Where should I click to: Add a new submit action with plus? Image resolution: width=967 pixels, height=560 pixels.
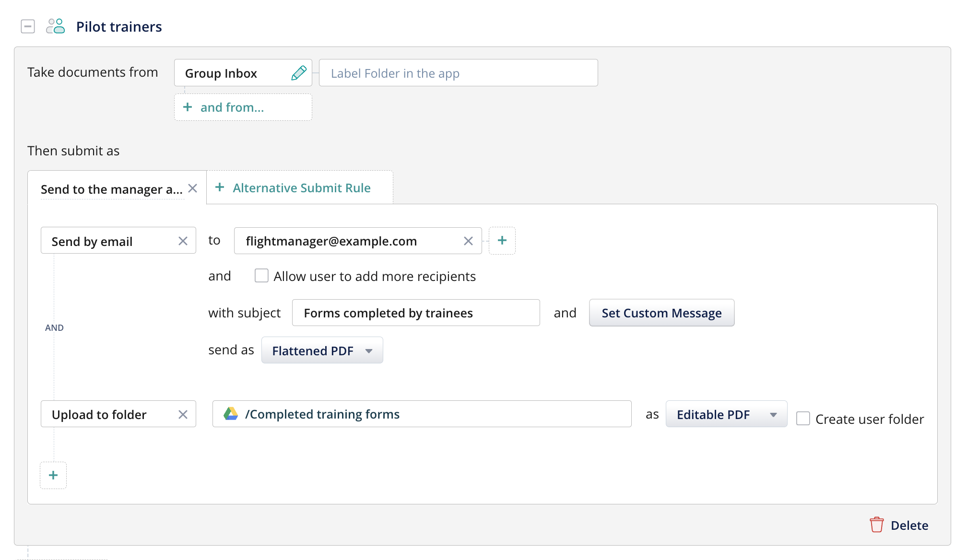(53, 475)
